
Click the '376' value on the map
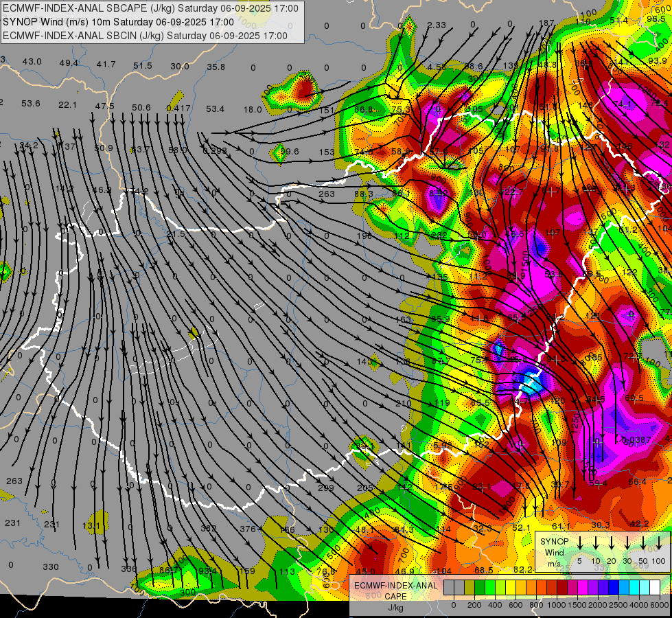[248, 529]
